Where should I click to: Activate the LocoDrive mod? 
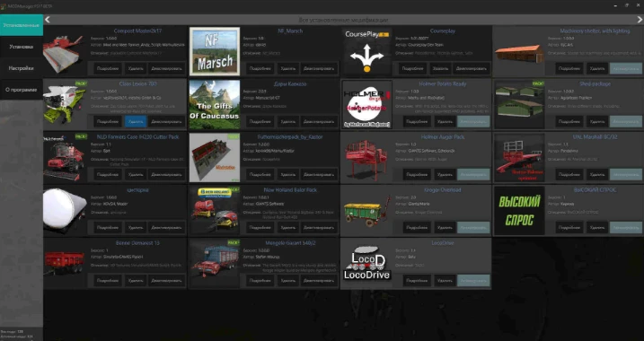473,280
